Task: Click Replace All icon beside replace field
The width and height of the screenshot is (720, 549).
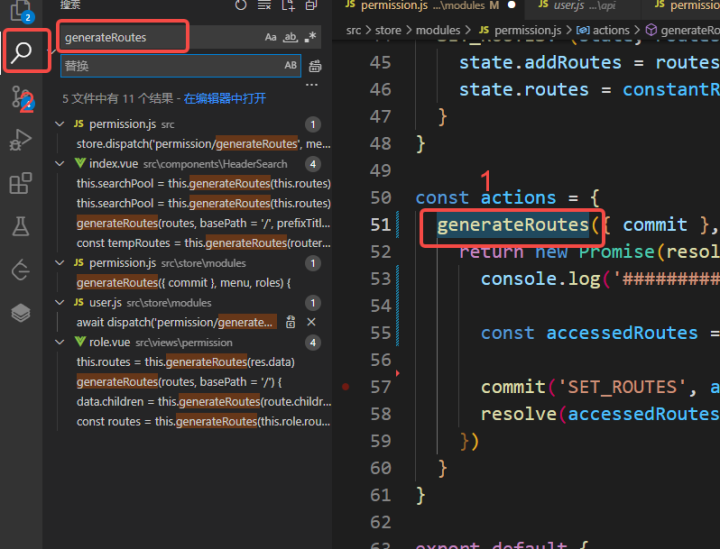Action: coord(315,66)
